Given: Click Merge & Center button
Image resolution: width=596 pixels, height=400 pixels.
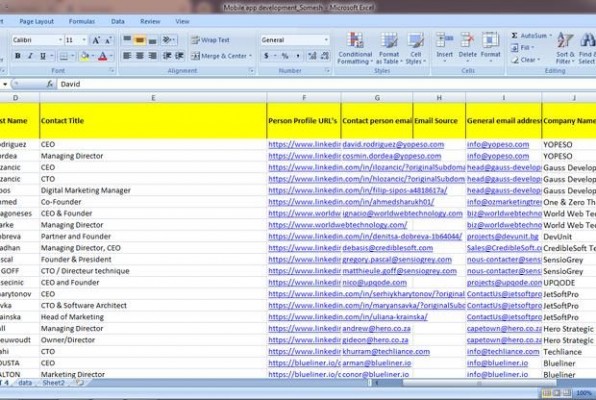Looking at the screenshot, I should coord(222,56).
